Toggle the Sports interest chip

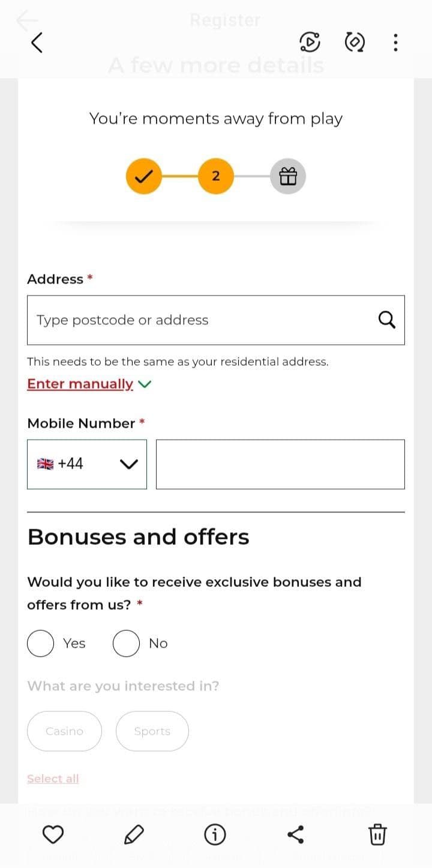click(x=152, y=731)
